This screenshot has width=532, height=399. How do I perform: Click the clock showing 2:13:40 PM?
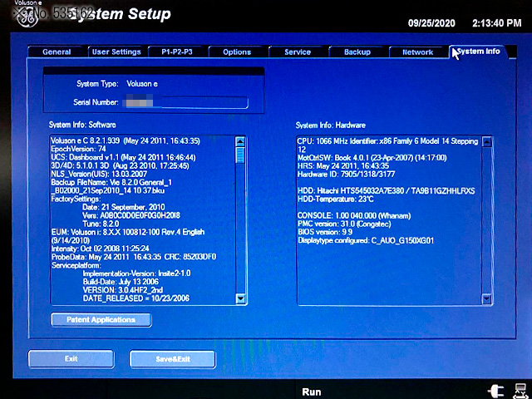coord(497,23)
